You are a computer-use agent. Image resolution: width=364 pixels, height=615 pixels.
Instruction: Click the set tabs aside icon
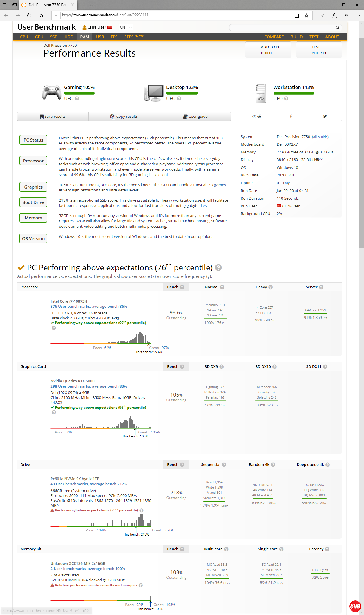coord(14,5)
